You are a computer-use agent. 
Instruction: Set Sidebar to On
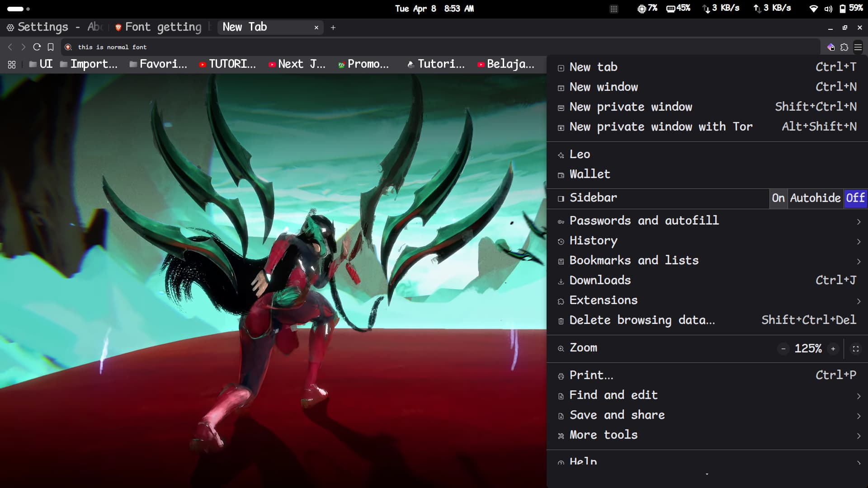pos(778,198)
